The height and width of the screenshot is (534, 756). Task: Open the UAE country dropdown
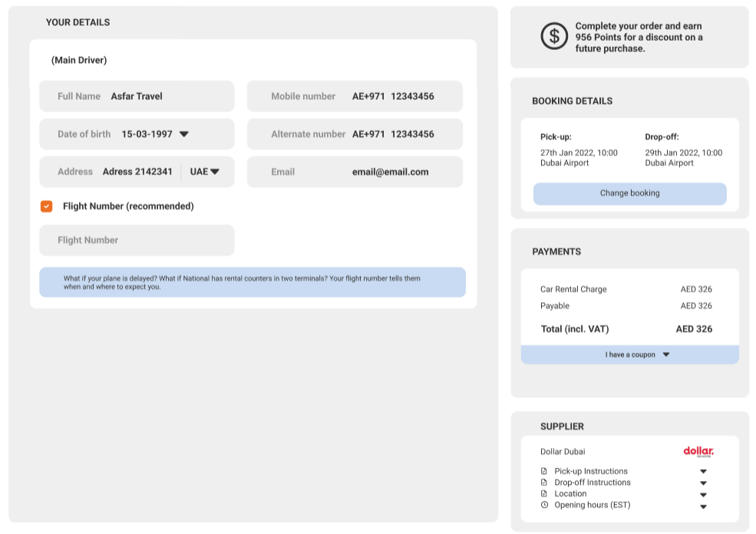(205, 172)
